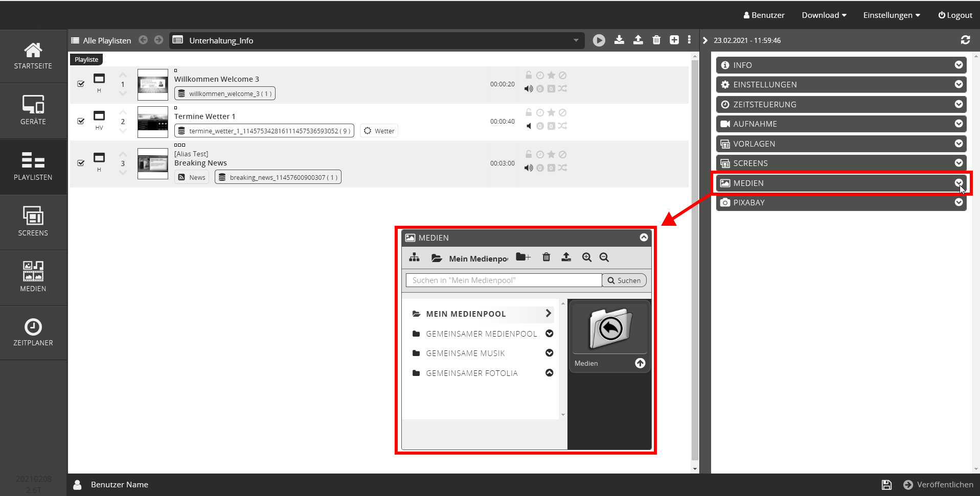Screen dimensions: 980x496
Task: Click the play playlist icon
Action: click(x=599, y=40)
